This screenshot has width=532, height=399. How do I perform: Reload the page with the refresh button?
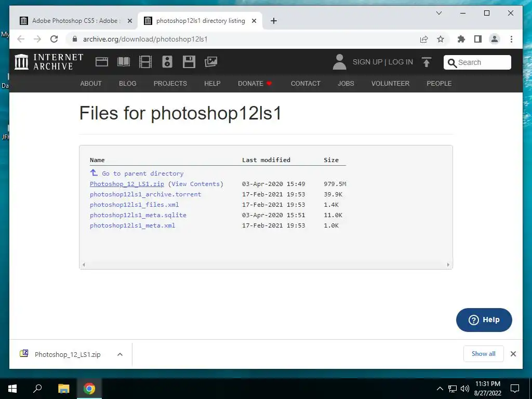pyautogui.click(x=54, y=39)
